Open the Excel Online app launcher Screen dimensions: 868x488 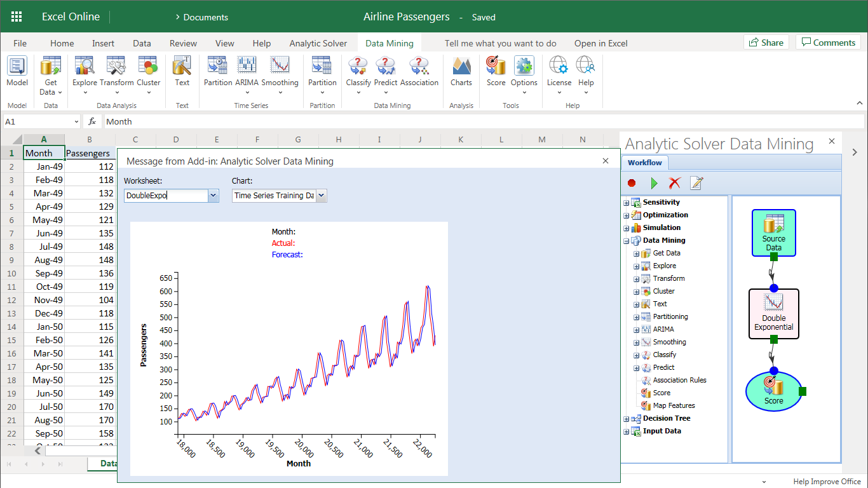17,17
